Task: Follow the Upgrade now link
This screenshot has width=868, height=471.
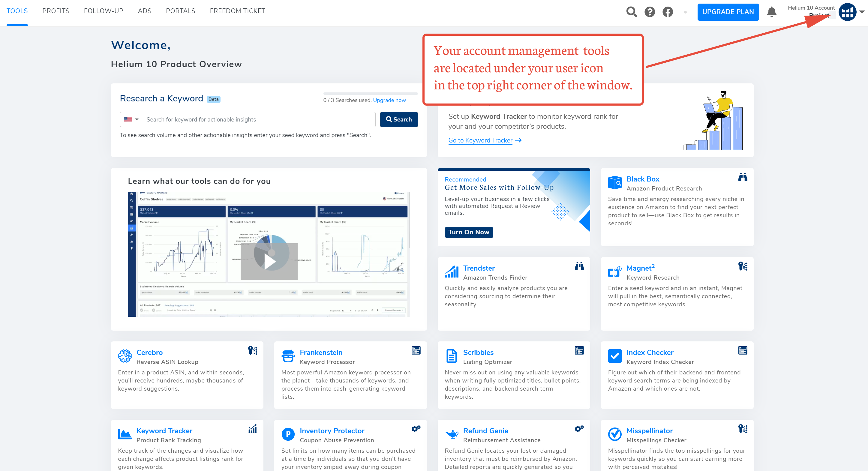Action: (x=389, y=100)
